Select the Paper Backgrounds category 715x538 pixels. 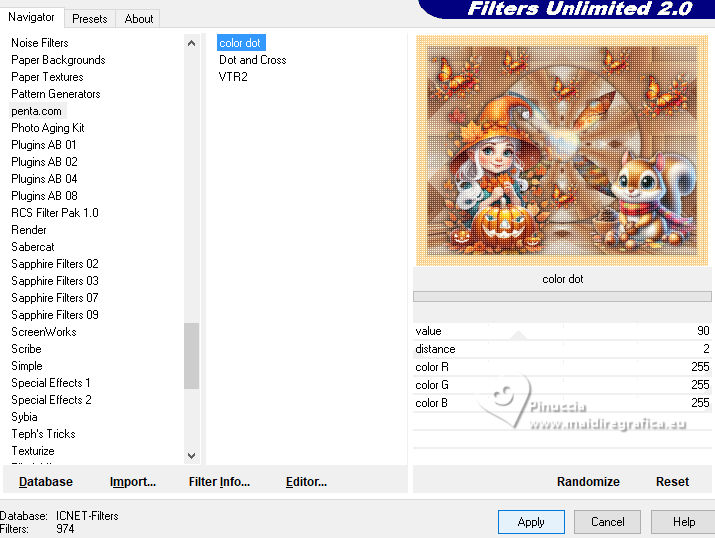coord(58,60)
